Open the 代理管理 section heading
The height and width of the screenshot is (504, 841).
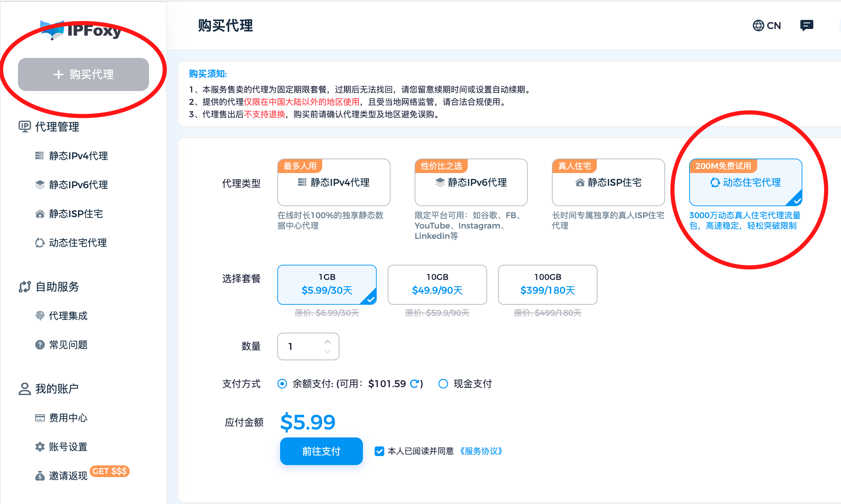49,127
